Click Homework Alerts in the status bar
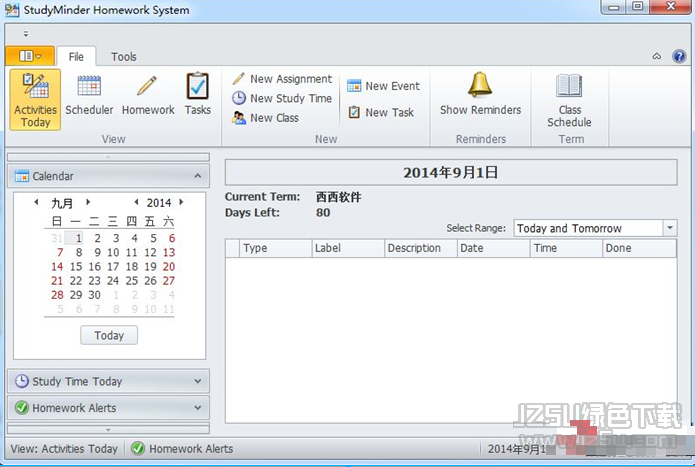Image resolution: width=695 pixels, height=467 pixels. coord(182,449)
